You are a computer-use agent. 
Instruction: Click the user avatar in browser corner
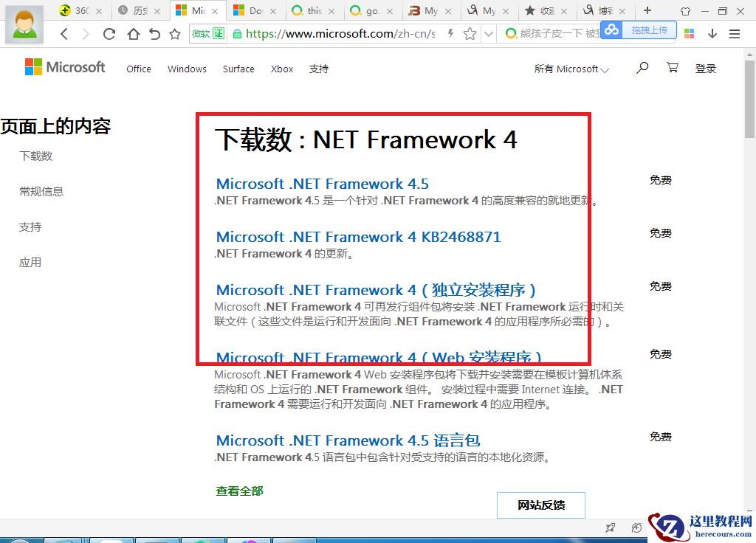(x=24, y=25)
